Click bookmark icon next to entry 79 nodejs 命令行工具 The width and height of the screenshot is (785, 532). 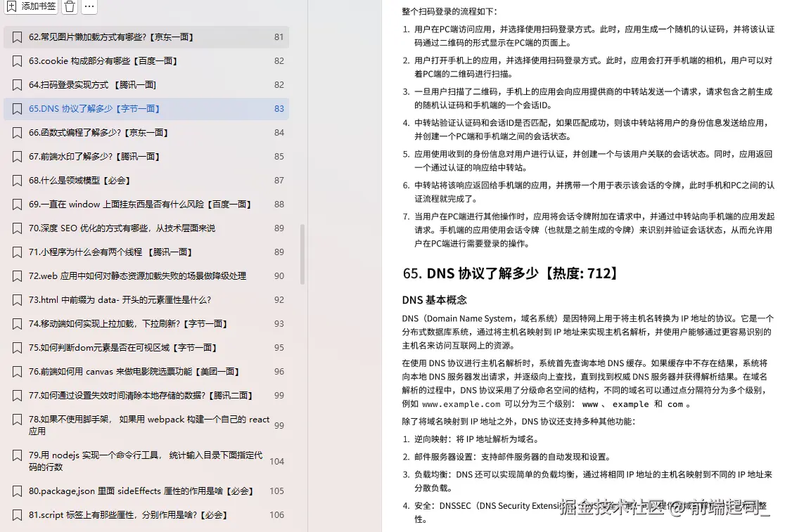(18, 457)
